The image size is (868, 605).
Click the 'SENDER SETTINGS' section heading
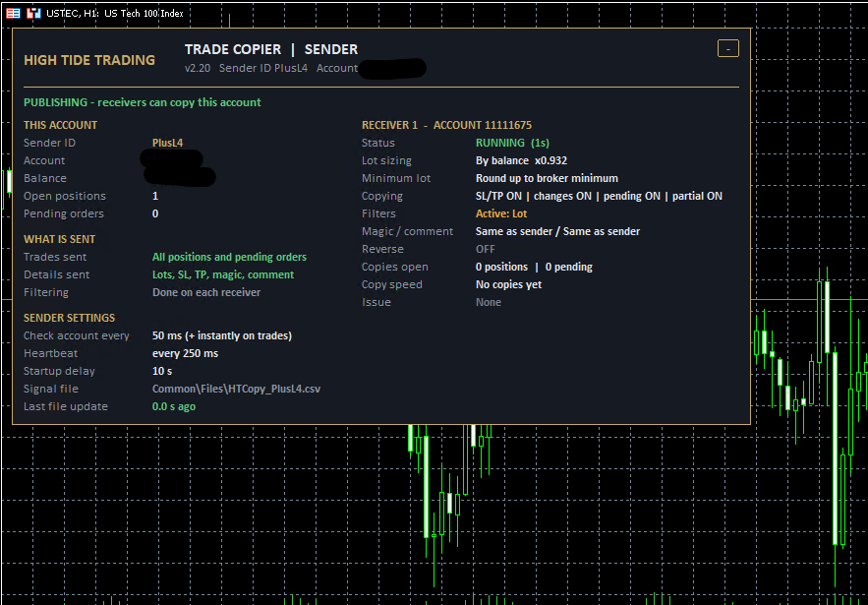(x=69, y=318)
